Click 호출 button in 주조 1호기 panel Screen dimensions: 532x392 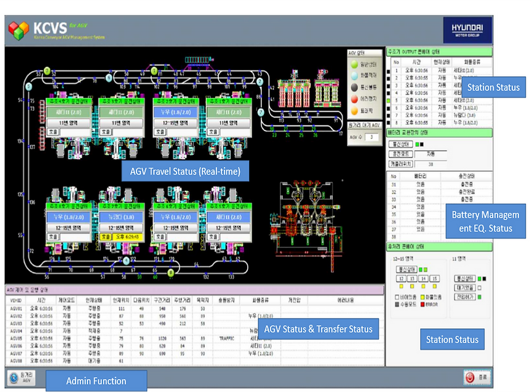click(213, 132)
